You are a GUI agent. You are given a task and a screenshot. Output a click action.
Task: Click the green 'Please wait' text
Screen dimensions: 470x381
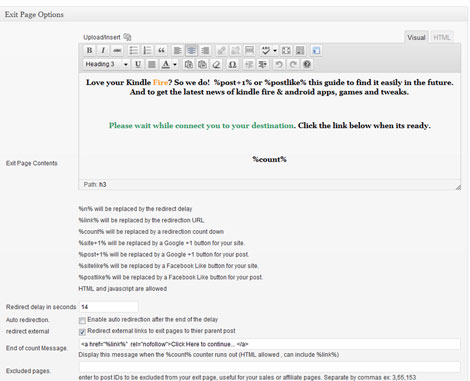pyautogui.click(x=202, y=126)
